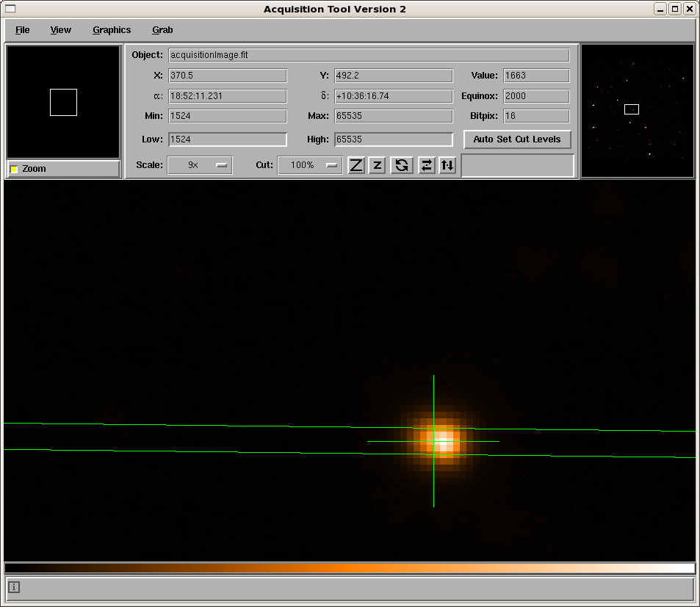Click the small z zoom-out icon
Viewport: 700px width, 607px height.
coord(377,165)
